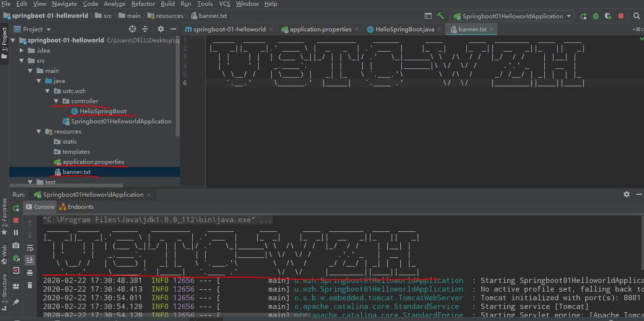Open the terminal-style icon left of Build hammer
Screen dimensions: 644x321
click(428, 16)
